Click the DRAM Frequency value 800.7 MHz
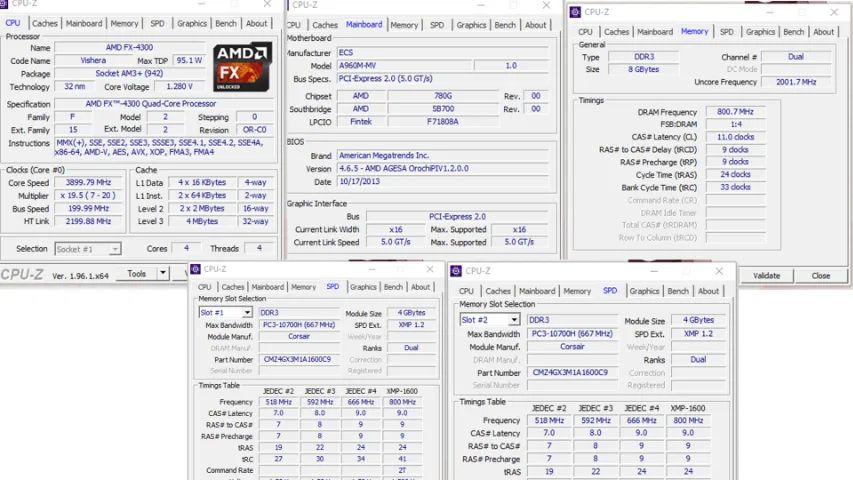 pyautogui.click(x=735, y=112)
